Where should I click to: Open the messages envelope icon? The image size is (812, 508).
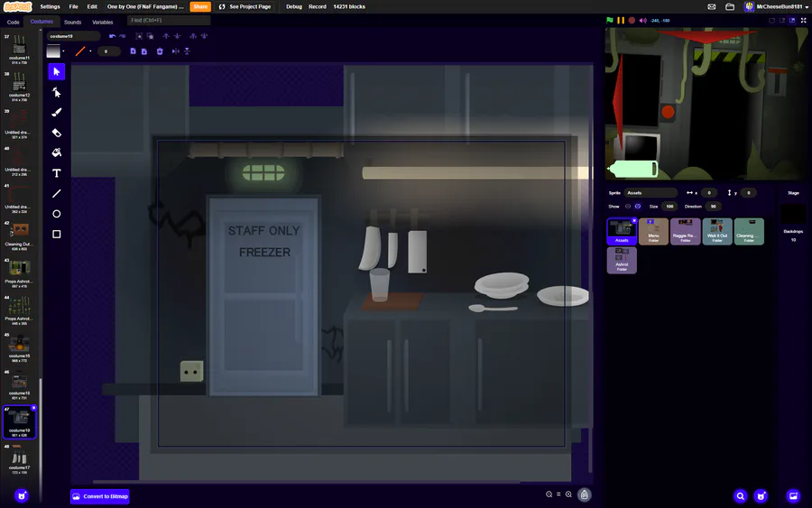[712, 6]
